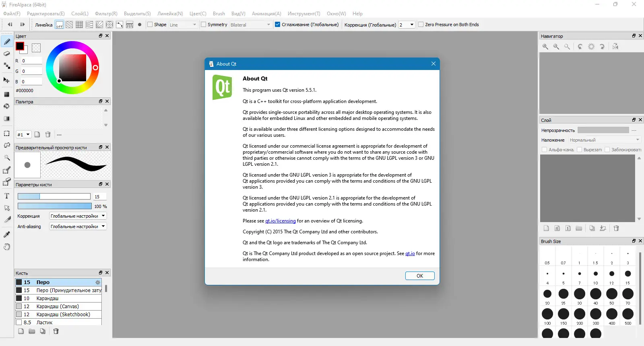Open Коррекция dropdown in Параметры кисти
The width and height of the screenshot is (644, 346).
pos(78,216)
